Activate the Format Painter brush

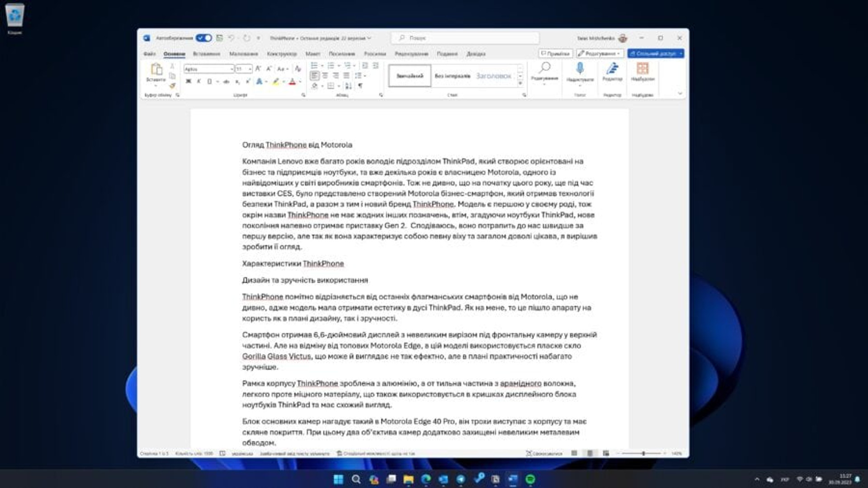point(172,85)
